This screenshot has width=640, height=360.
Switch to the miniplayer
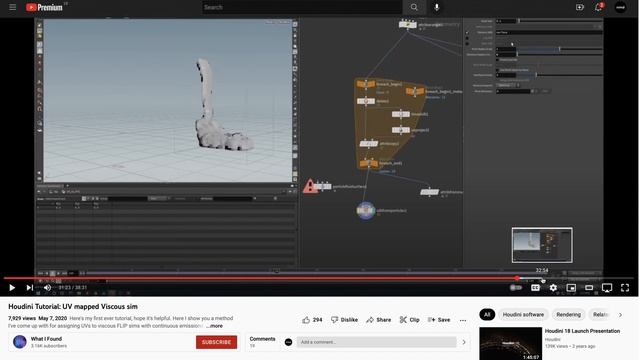[571, 288]
